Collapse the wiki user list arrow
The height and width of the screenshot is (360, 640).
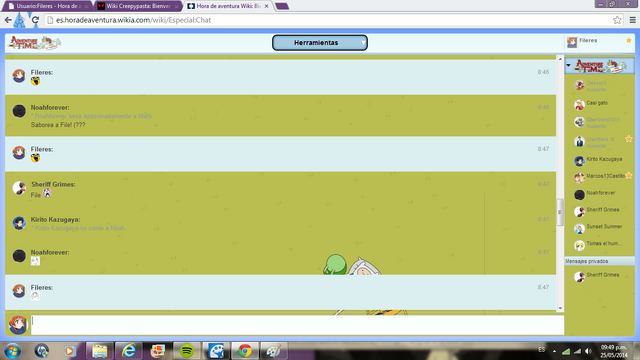568,65
